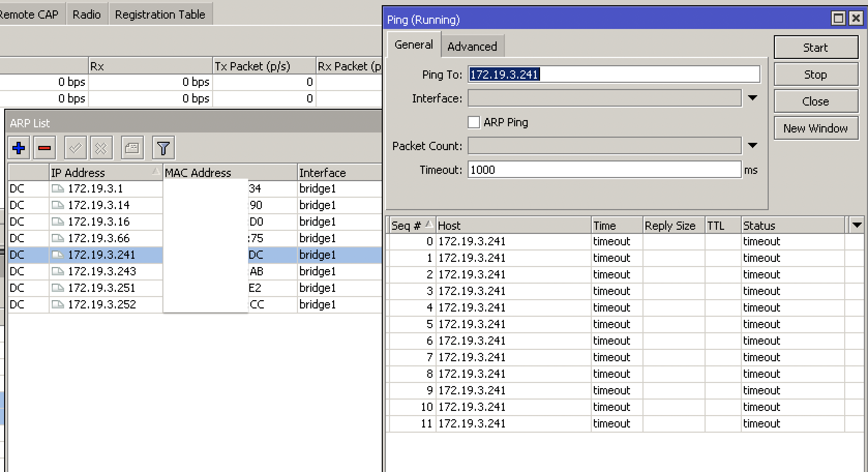Remove the selected ARP entry with minus icon
The height and width of the screenshot is (472, 868).
pos(44,148)
